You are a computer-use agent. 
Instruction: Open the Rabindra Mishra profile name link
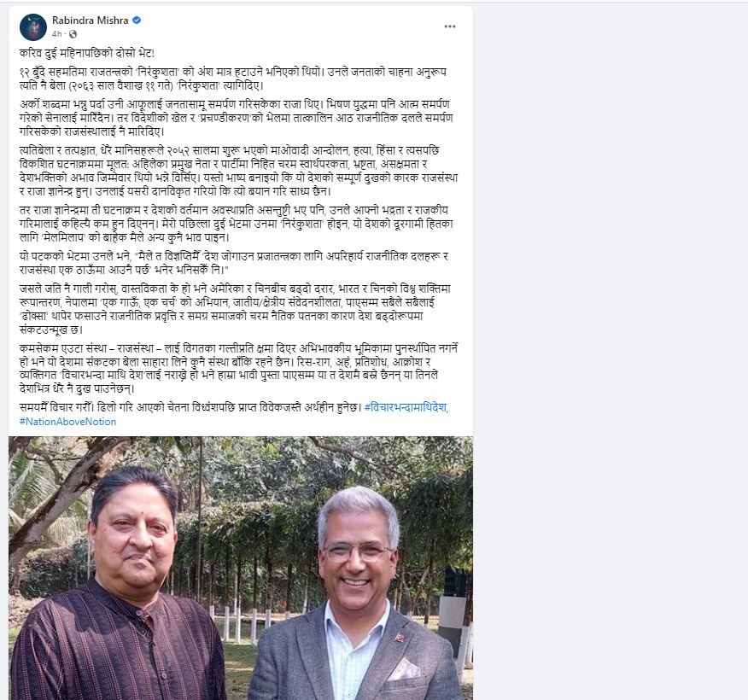[91, 20]
